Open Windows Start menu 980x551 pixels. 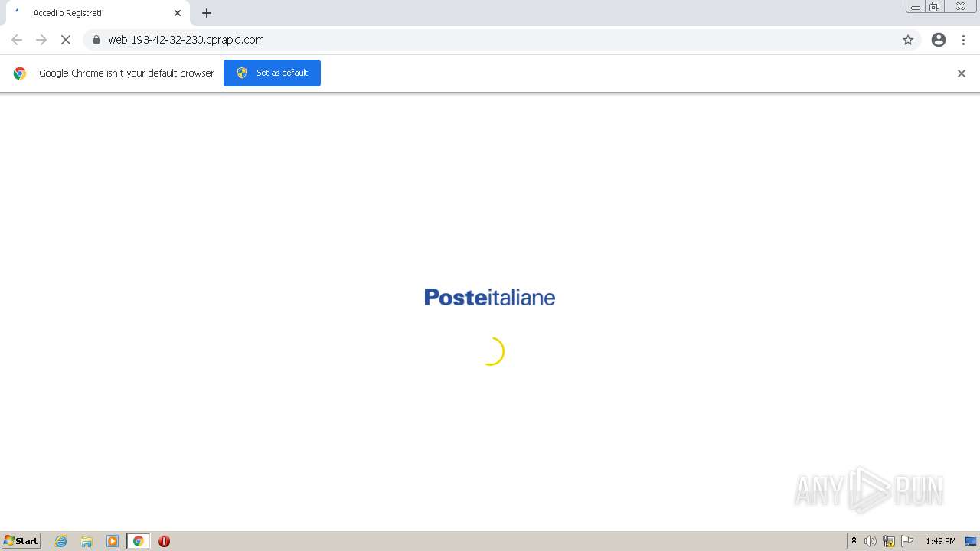click(x=21, y=541)
